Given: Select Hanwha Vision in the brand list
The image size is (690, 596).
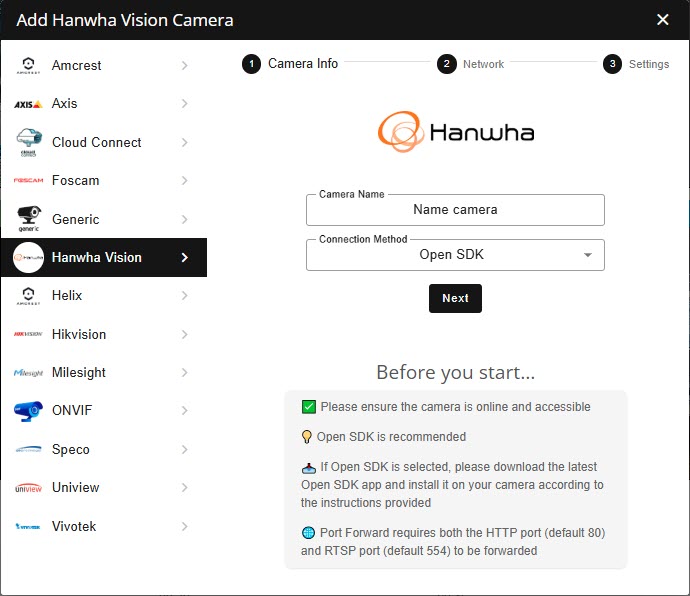Looking at the screenshot, I should tap(104, 258).
